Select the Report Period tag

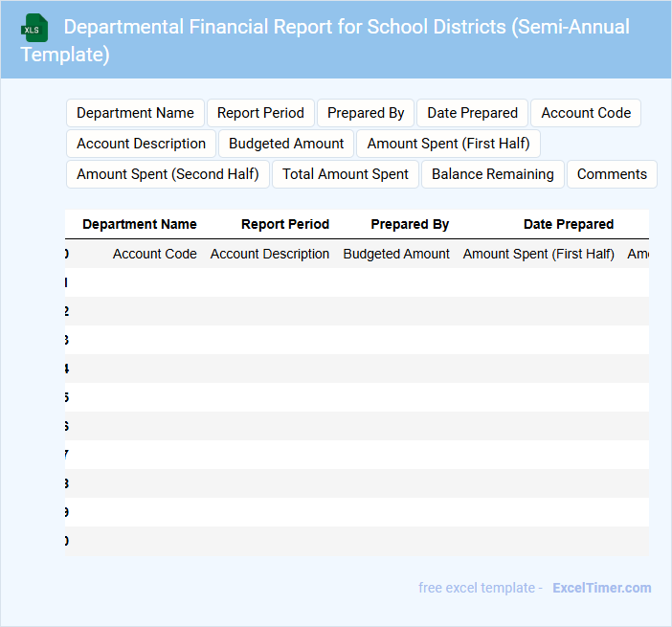click(x=260, y=113)
